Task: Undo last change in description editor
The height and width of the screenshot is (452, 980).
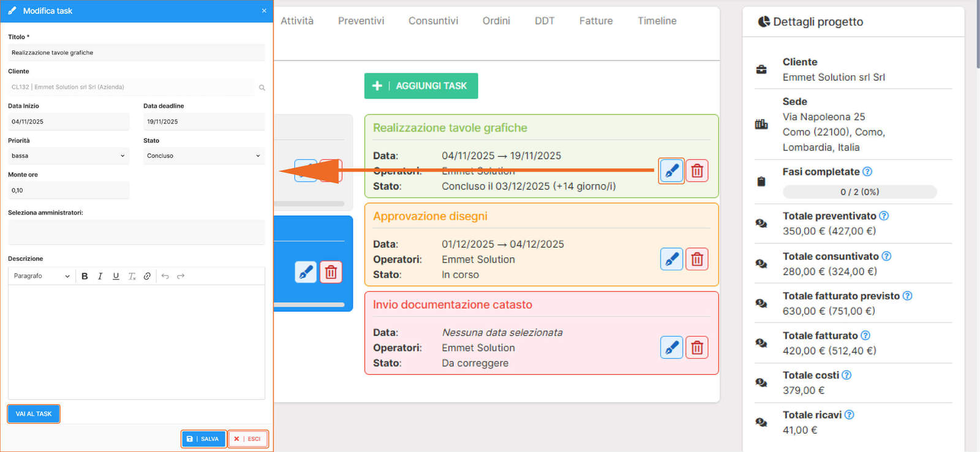Action: click(165, 276)
